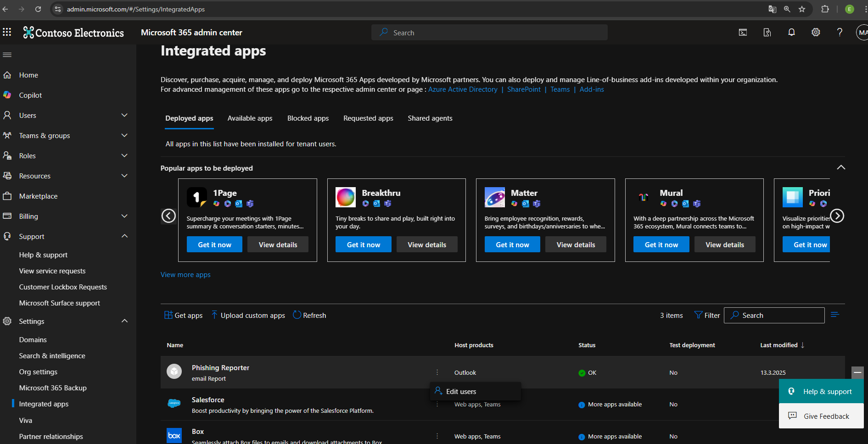Click Help & support floating button
The width and height of the screenshot is (868, 444).
[821, 391]
